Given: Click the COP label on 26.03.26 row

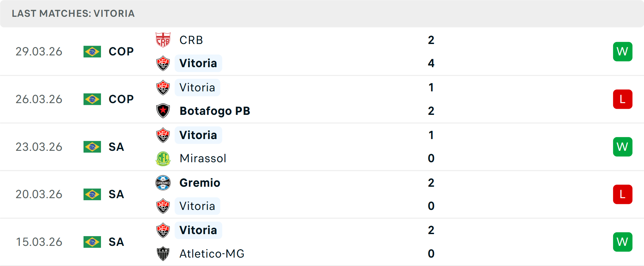Looking at the screenshot, I should [121, 99].
